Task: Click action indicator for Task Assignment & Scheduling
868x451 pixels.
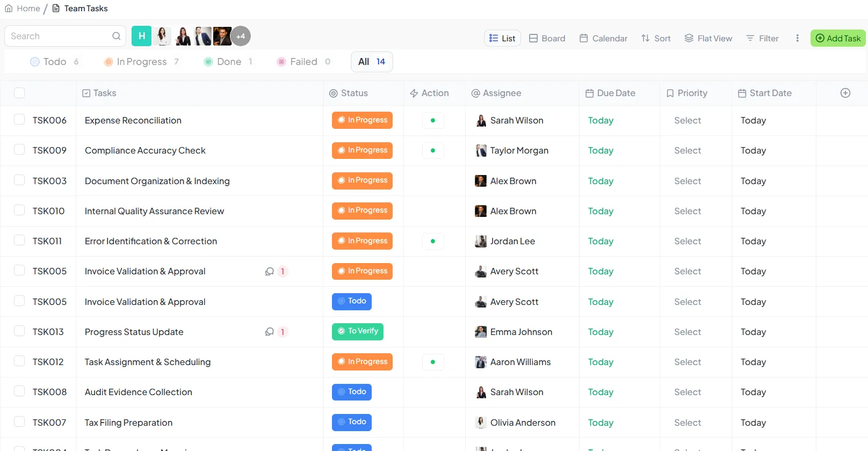Action: 433,362
